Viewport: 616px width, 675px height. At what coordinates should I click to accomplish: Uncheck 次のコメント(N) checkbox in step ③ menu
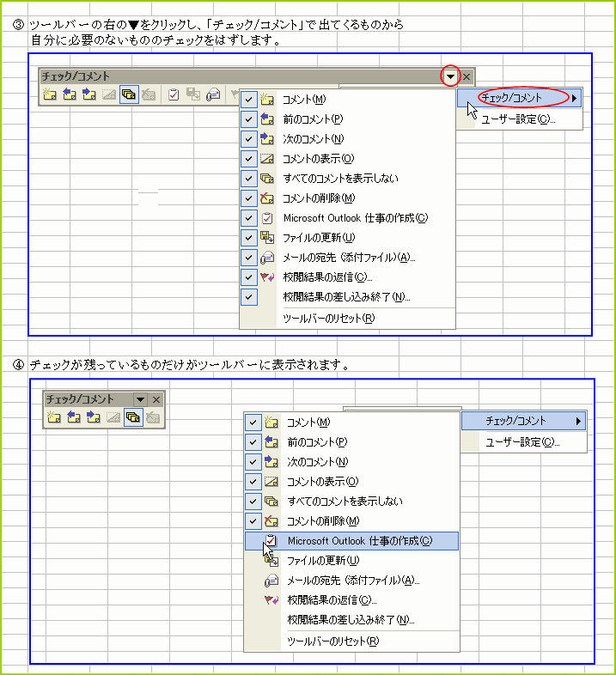click(x=249, y=139)
